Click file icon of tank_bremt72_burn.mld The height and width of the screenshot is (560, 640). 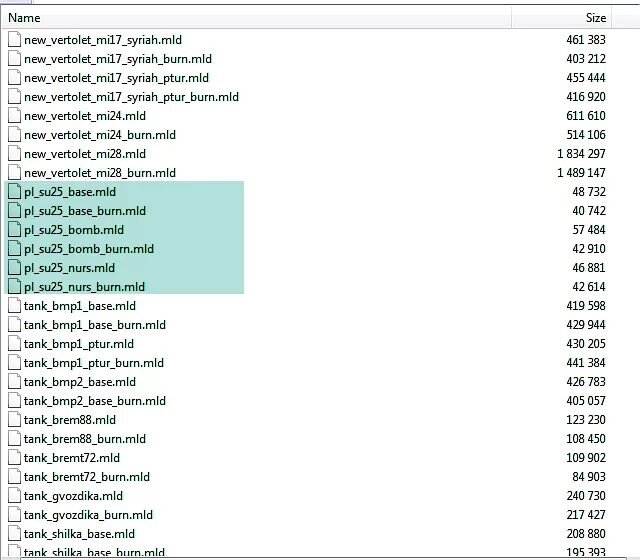click(14, 476)
